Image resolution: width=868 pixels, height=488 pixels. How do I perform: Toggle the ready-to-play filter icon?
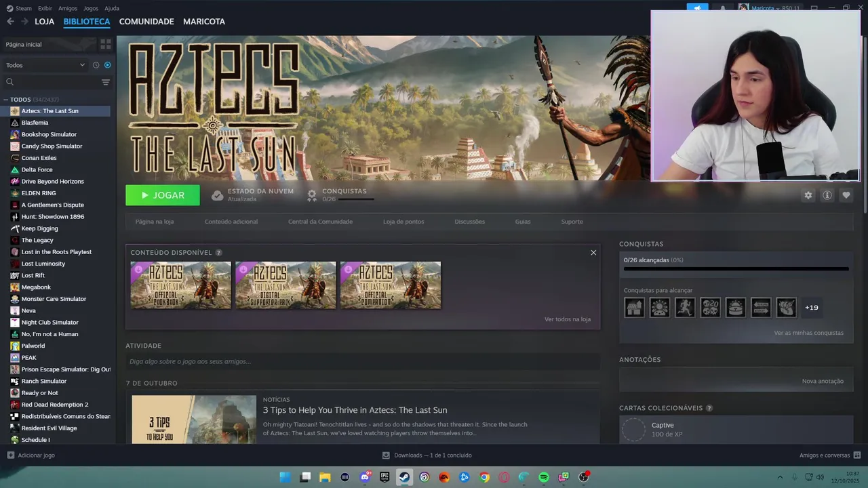pos(107,65)
